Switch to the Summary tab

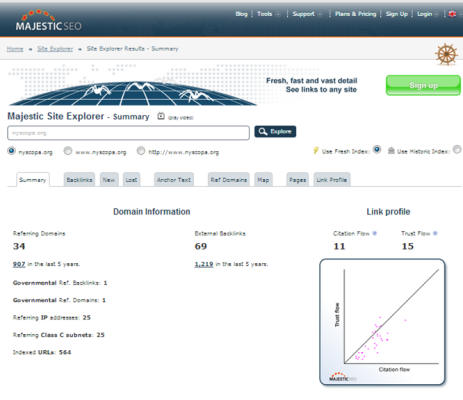pos(33,180)
